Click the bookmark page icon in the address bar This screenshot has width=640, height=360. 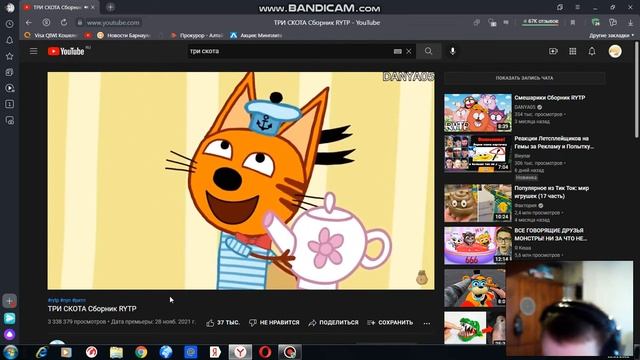(x=573, y=22)
